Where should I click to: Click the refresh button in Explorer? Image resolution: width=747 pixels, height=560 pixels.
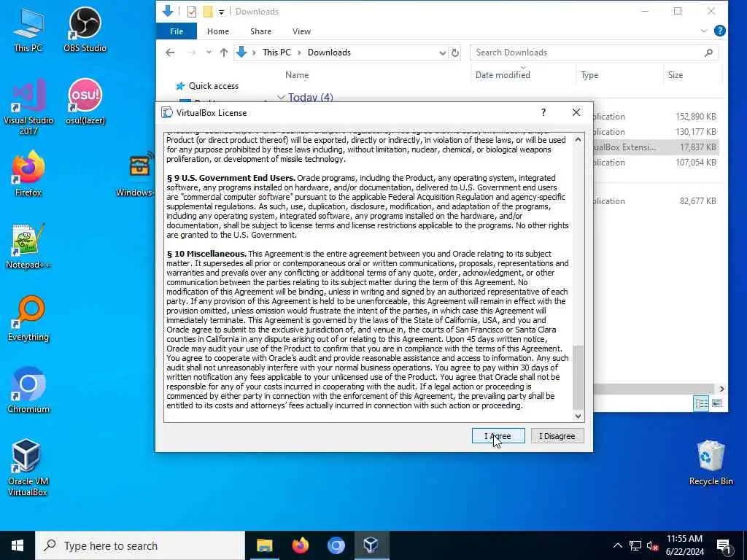tap(455, 52)
